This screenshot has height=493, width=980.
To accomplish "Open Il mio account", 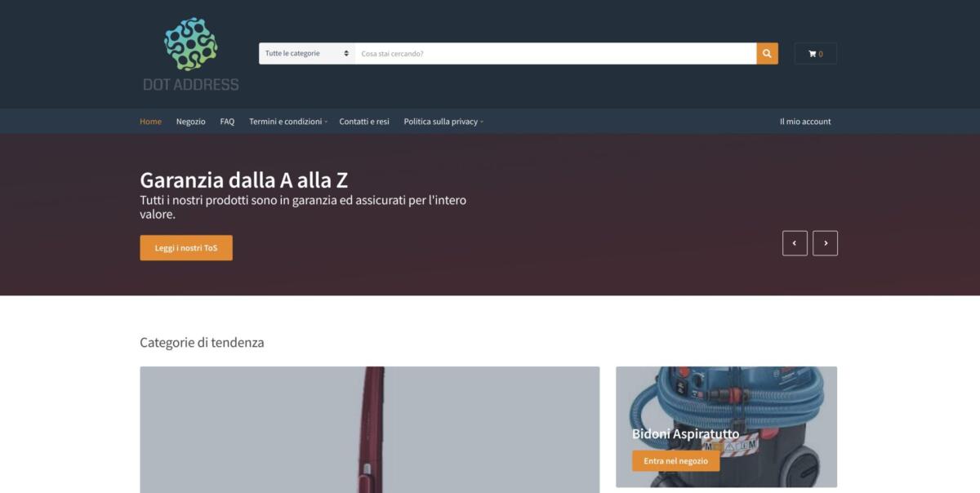I will coord(804,121).
